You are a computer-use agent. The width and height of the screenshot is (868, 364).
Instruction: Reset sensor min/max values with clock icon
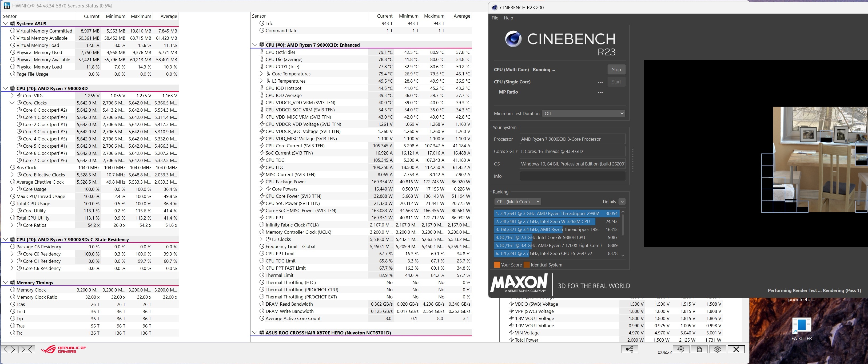click(681, 349)
